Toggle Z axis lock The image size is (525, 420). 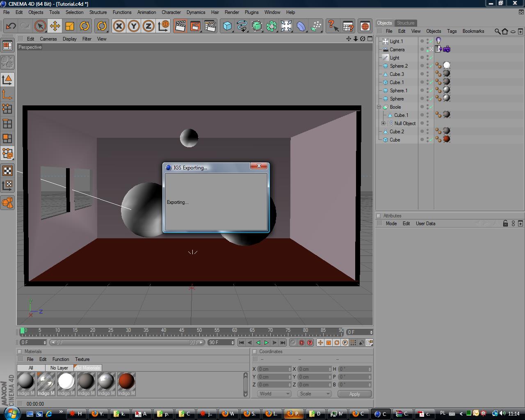(148, 26)
